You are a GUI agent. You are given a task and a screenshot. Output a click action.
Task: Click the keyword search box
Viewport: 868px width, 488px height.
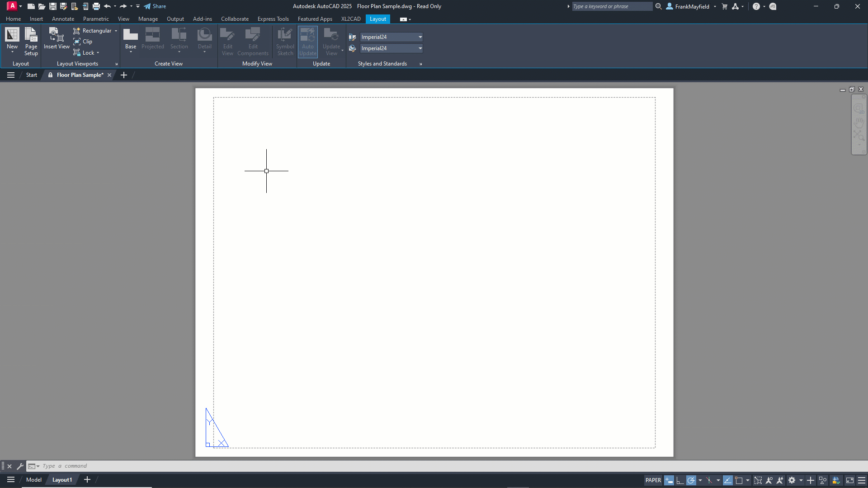coord(611,6)
